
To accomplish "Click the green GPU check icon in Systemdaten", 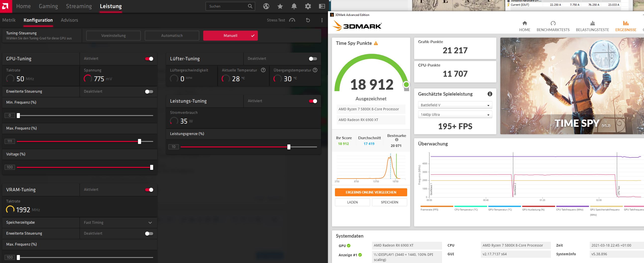I will 349,246.
